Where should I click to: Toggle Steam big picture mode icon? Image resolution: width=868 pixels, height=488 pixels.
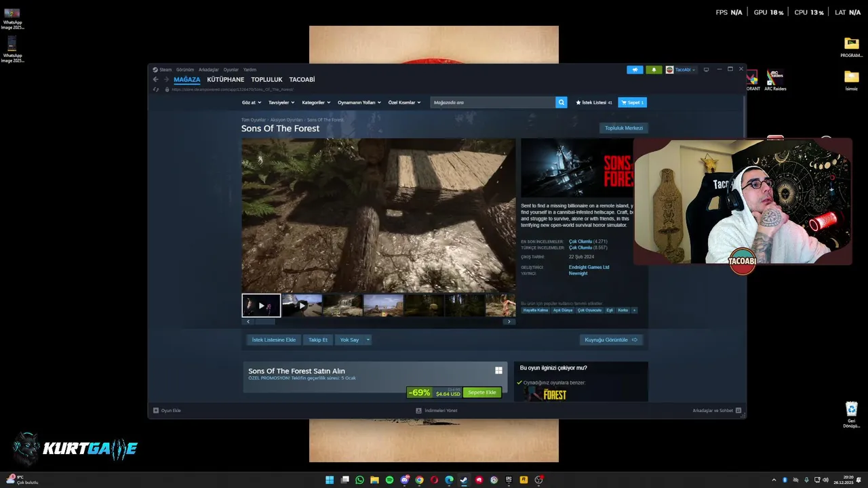pos(706,69)
